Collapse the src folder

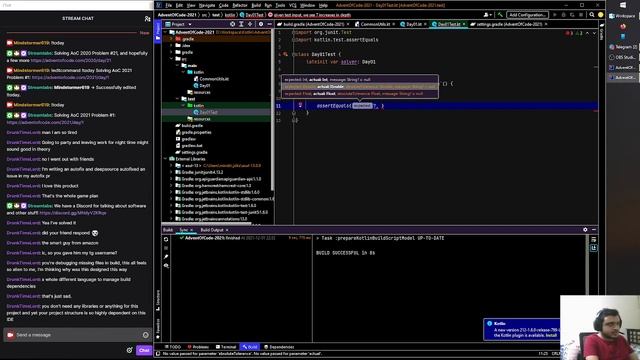click(171, 59)
